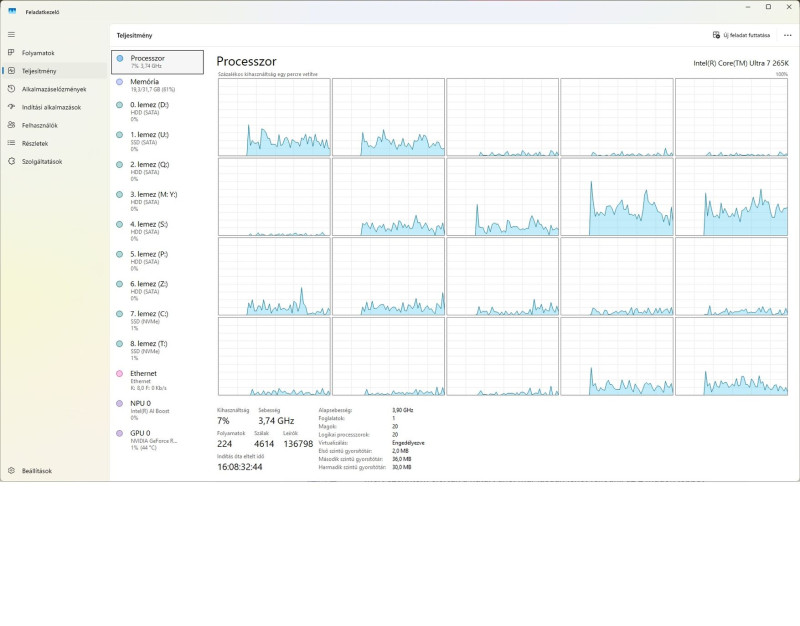
Task: Open the three-dots more options menu
Action: tap(787, 35)
